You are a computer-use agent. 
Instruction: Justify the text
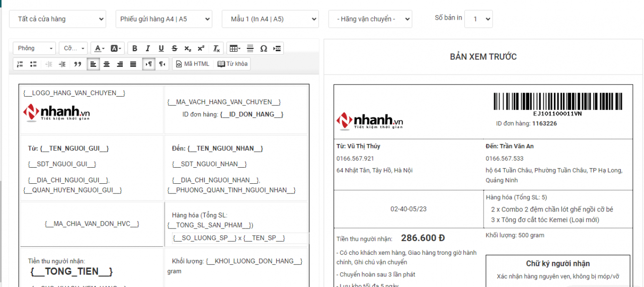click(x=133, y=64)
